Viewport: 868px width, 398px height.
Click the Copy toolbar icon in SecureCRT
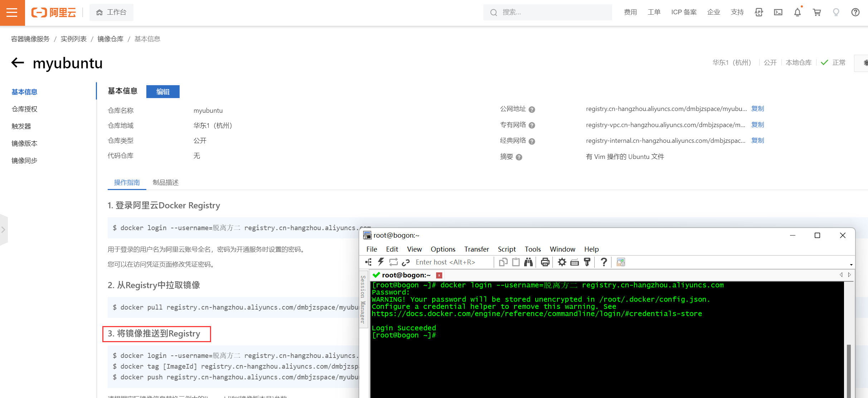click(503, 262)
